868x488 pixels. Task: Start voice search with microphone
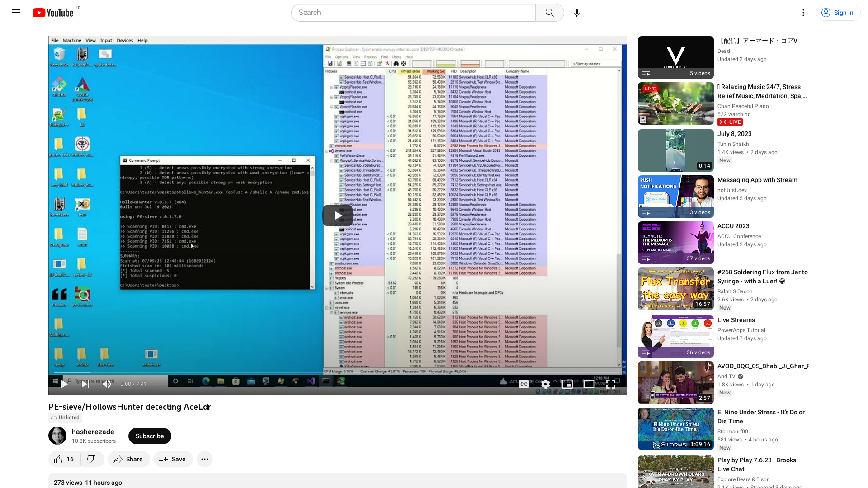point(576,13)
